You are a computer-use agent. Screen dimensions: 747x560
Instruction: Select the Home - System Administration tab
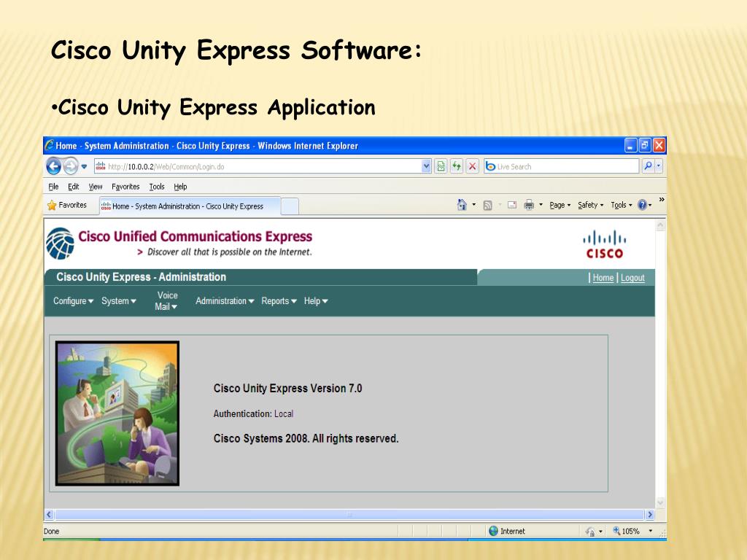190,206
